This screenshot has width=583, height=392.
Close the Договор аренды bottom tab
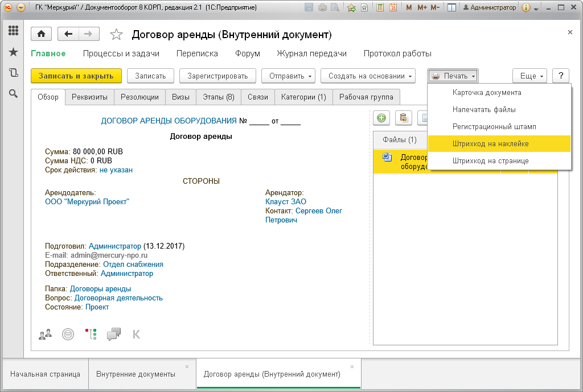point(352,367)
